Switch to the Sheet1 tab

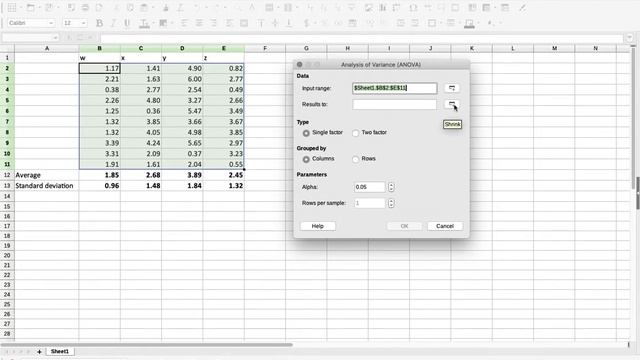click(60, 351)
